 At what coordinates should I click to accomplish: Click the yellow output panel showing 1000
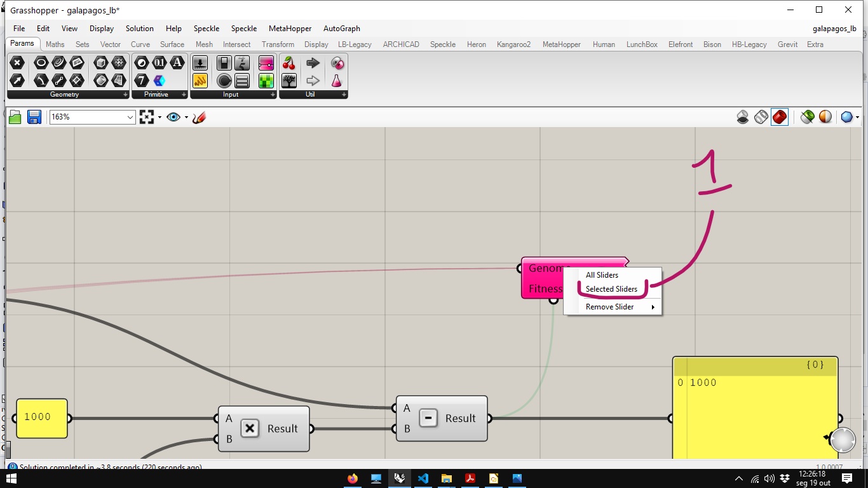756,408
